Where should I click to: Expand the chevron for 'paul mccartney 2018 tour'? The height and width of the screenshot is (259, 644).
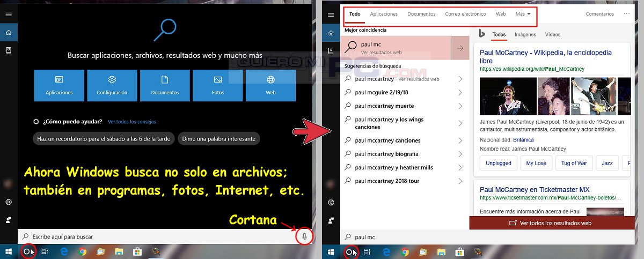(x=460, y=181)
